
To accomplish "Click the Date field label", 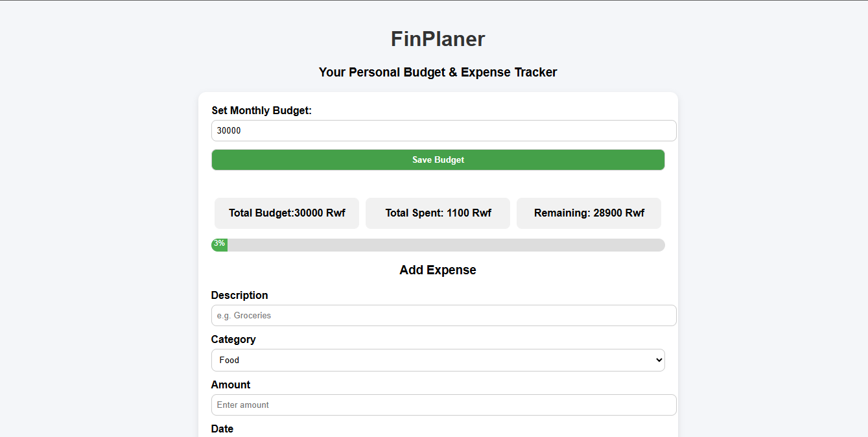I will click(222, 429).
